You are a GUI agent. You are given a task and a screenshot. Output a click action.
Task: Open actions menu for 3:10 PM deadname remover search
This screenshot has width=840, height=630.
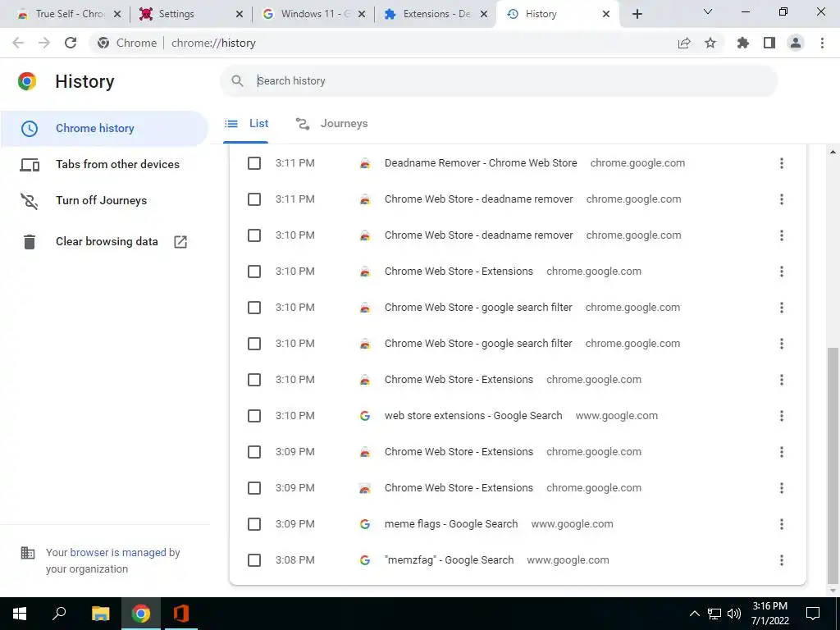pos(782,235)
